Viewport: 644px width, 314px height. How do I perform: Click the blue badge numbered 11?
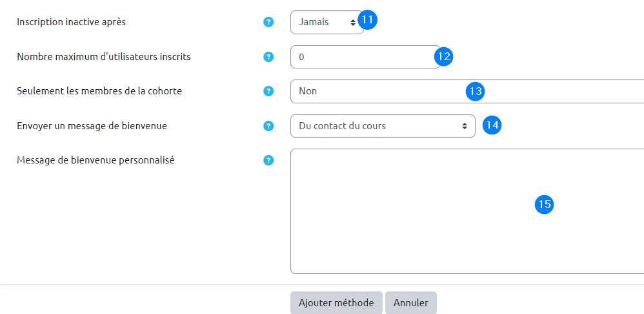tap(367, 20)
